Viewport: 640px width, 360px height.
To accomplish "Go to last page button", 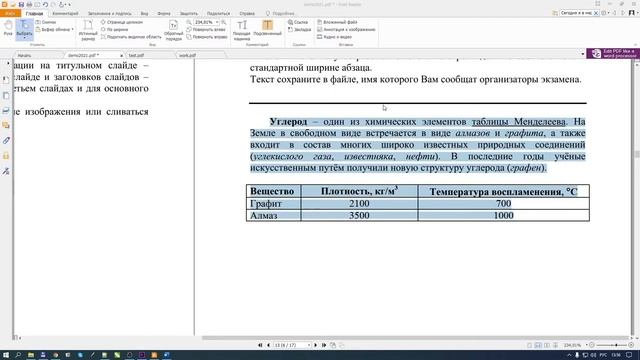I will [324, 345].
